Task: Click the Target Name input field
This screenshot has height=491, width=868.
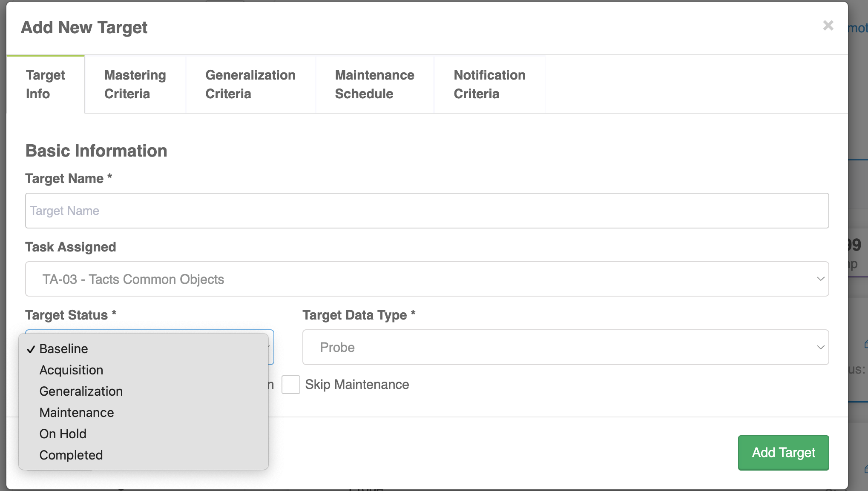Action: (427, 211)
